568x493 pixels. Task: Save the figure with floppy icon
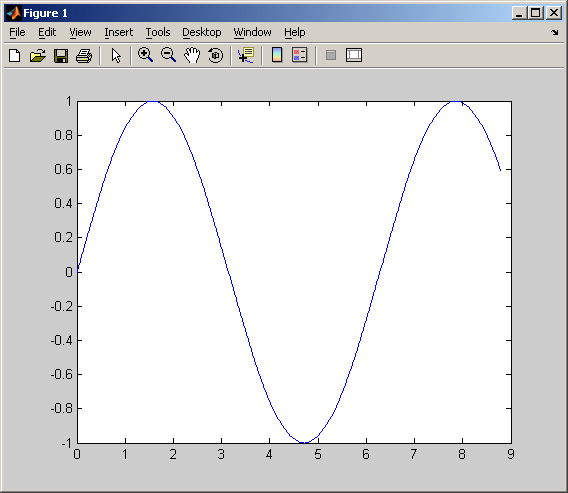coord(61,55)
